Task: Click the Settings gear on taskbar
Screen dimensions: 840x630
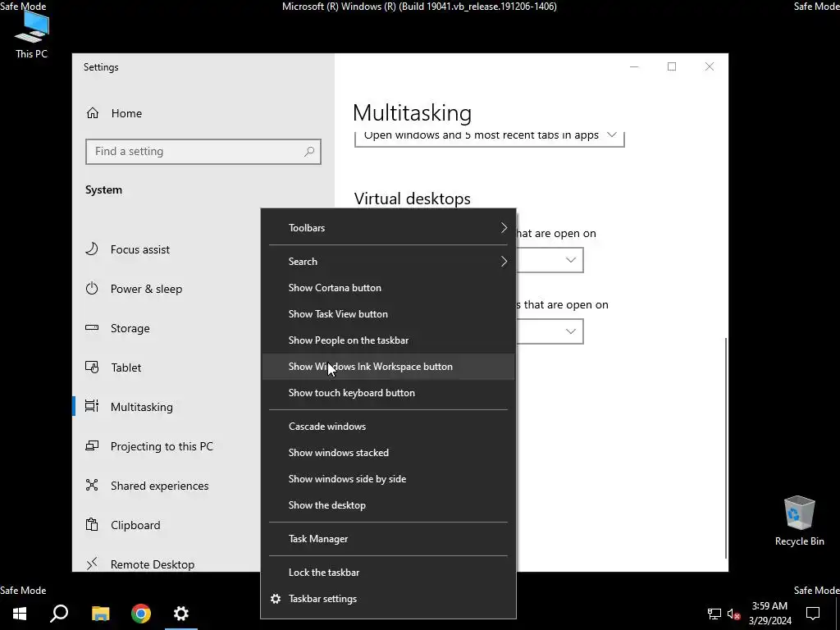Action: point(181,614)
